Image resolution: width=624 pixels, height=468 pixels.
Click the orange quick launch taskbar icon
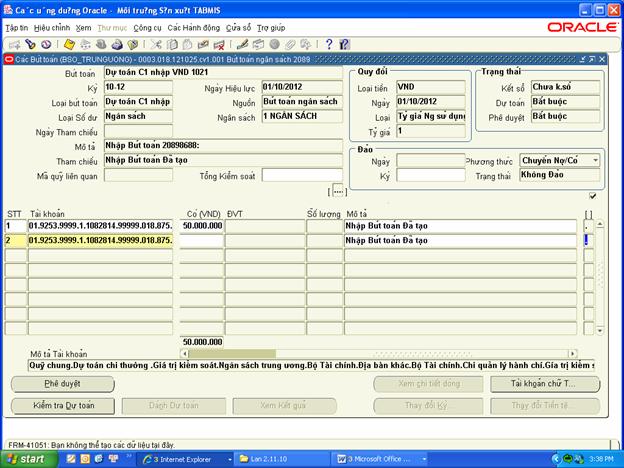tap(85, 459)
